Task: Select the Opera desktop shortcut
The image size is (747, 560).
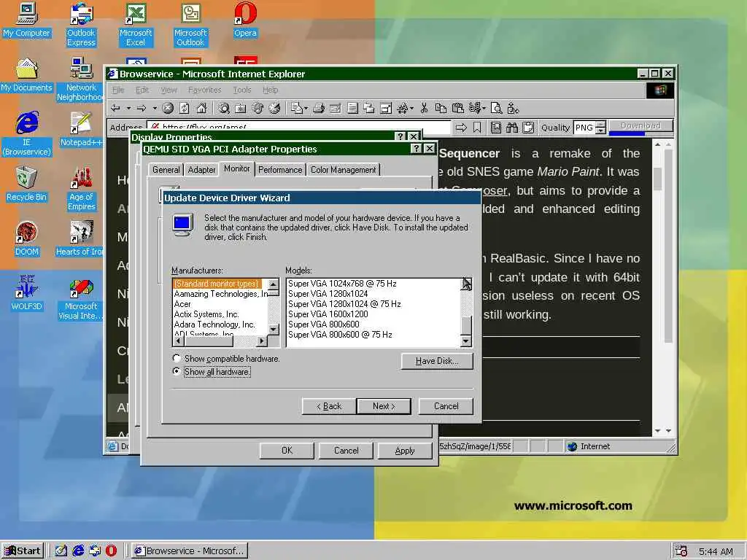Action: [x=245, y=20]
